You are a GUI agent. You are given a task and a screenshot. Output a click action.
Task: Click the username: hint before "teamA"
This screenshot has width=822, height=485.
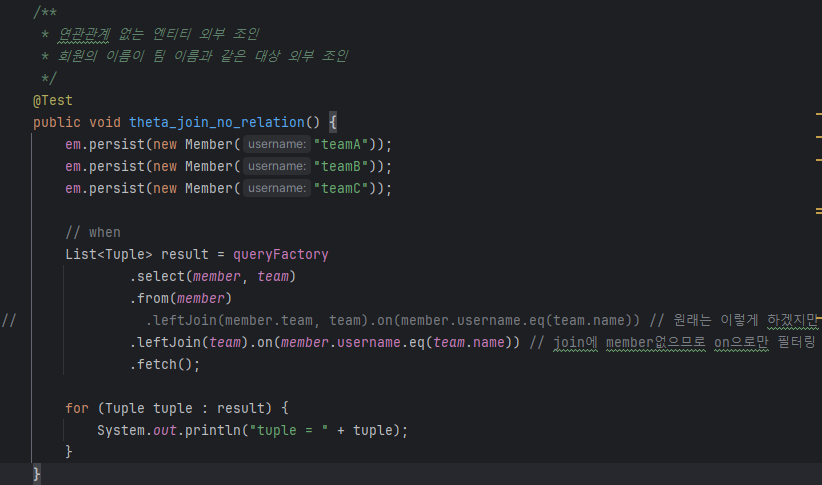[x=277, y=144]
